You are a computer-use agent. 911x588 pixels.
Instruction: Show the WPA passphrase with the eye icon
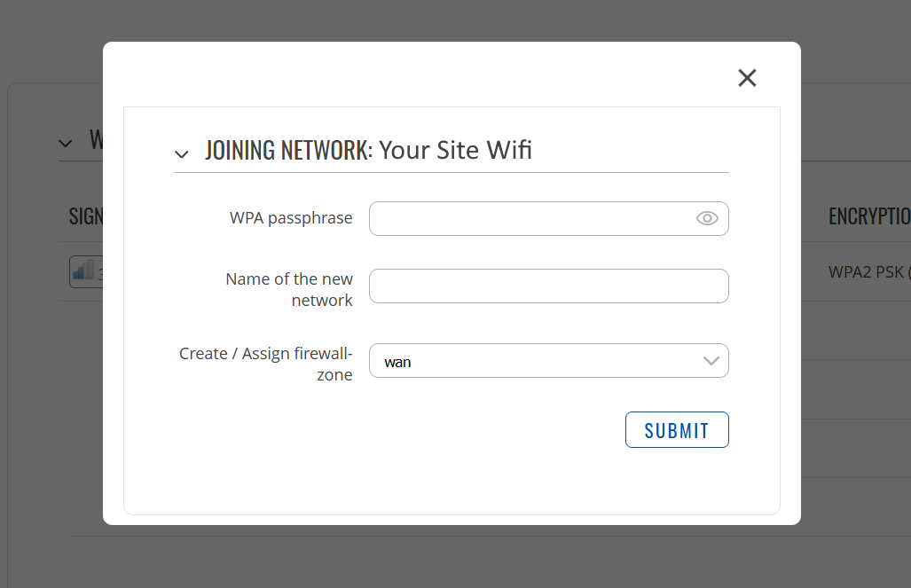[707, 218]
